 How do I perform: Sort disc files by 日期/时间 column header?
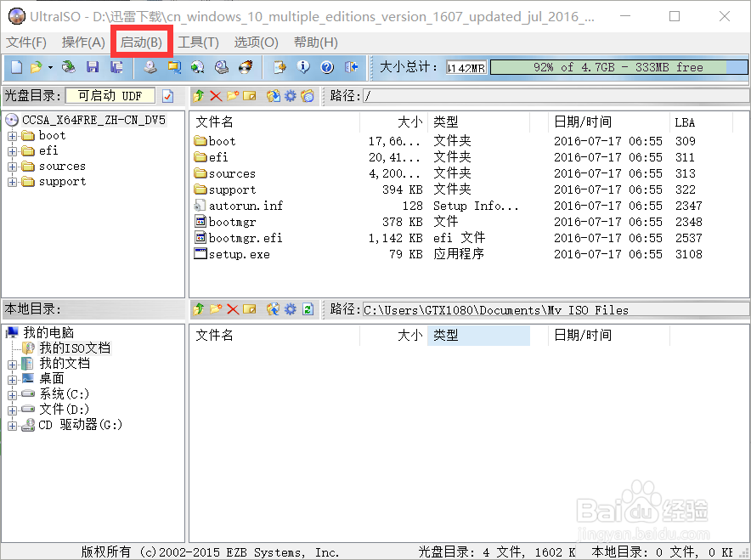coord(609,122)
